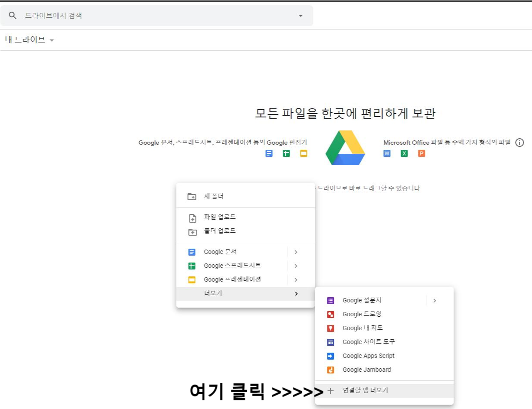
Task: Click the plus icon for connecting apps
Action: tap(331, 391)
